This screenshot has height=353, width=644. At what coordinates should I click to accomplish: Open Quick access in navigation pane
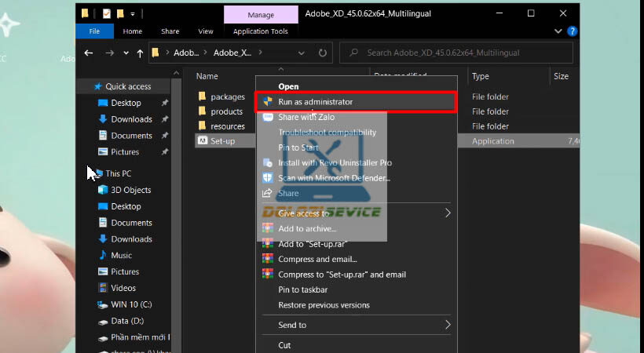tap(128, 86)
